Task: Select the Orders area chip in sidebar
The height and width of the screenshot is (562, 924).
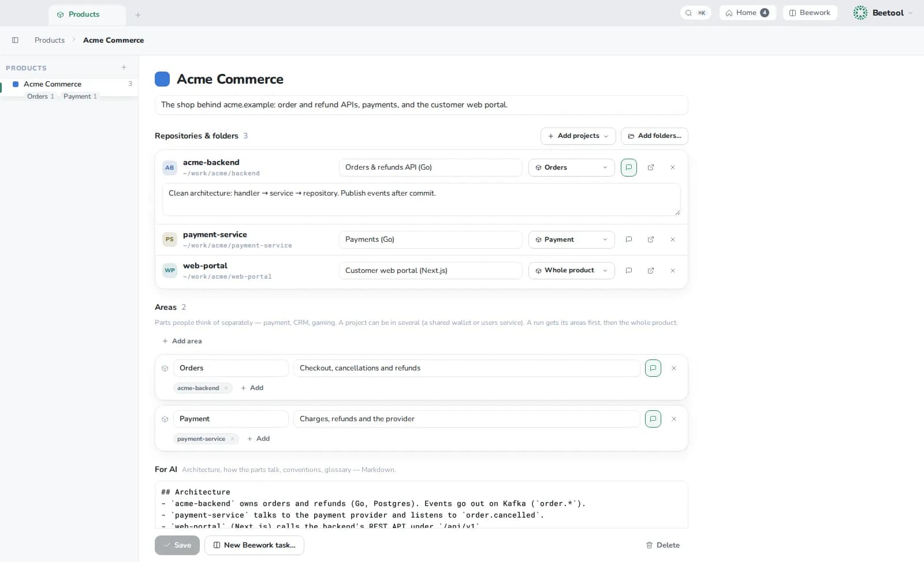Action: (x=40, y=96)
